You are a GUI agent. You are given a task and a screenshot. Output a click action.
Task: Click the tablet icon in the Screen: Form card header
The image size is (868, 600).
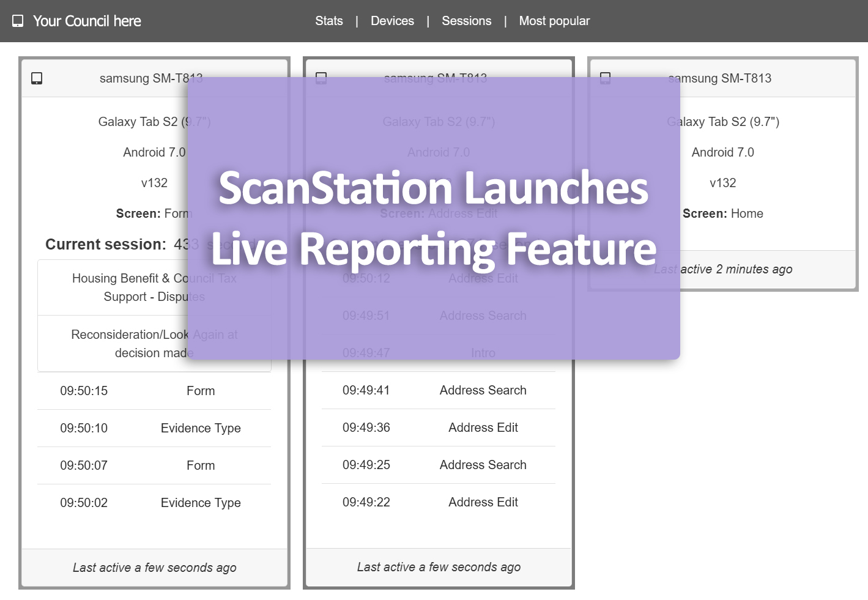(x=37, y=78)
